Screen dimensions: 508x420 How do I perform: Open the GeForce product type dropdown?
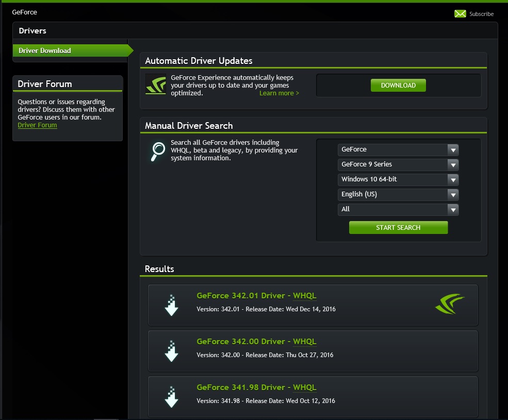(398, 149)
